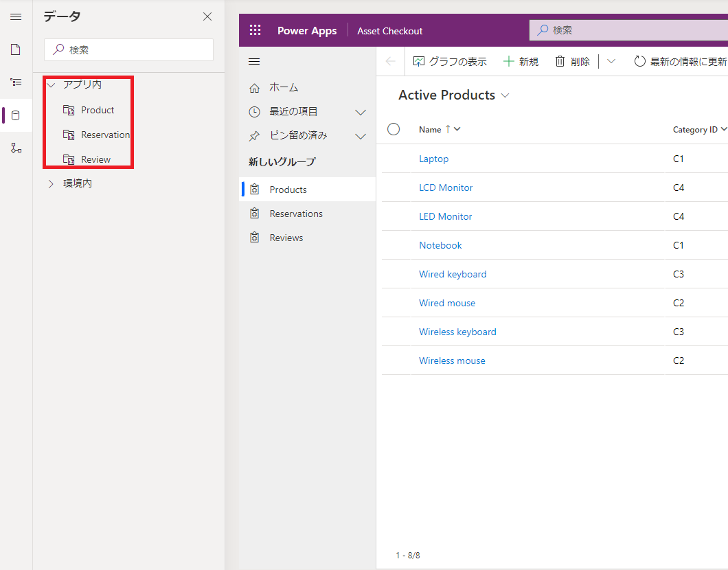Open the Automation flow icon in rail
728x570 pixels.
click(x=16, y=148)
